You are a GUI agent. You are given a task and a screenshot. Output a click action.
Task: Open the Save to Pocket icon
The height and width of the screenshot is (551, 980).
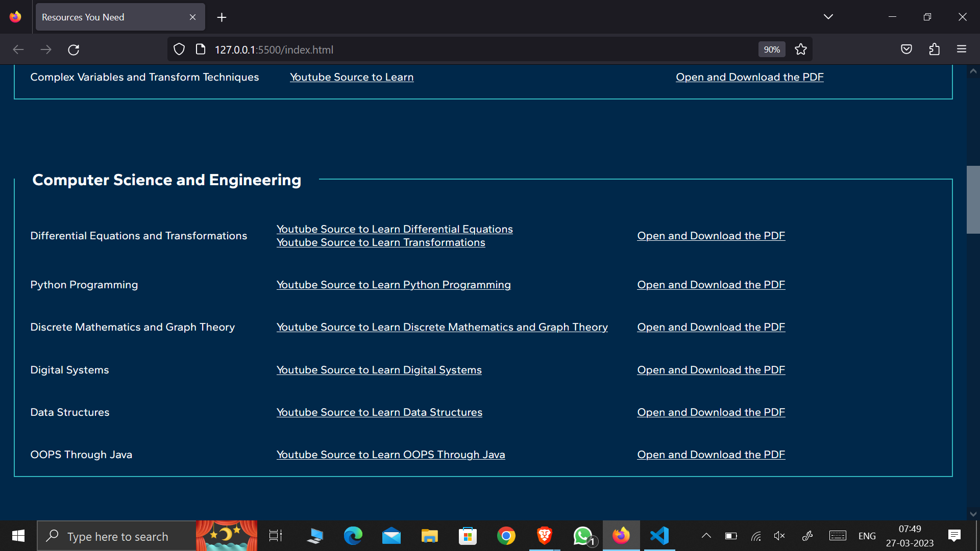[x=906, y=49]
